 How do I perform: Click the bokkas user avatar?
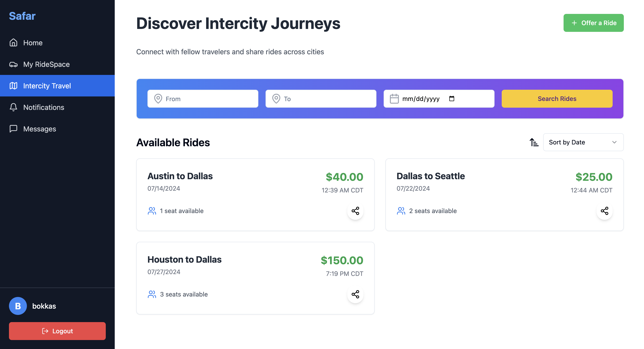[x=18, y=306]
